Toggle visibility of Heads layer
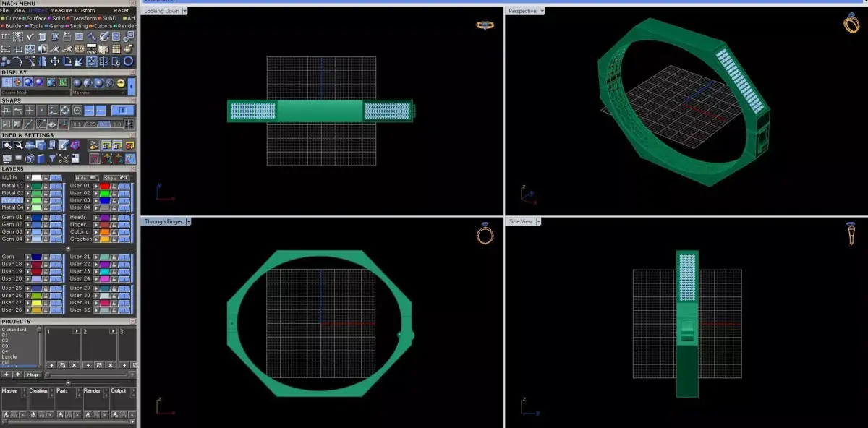This screenshot has height=428, width=868. (x=124, y=217)
